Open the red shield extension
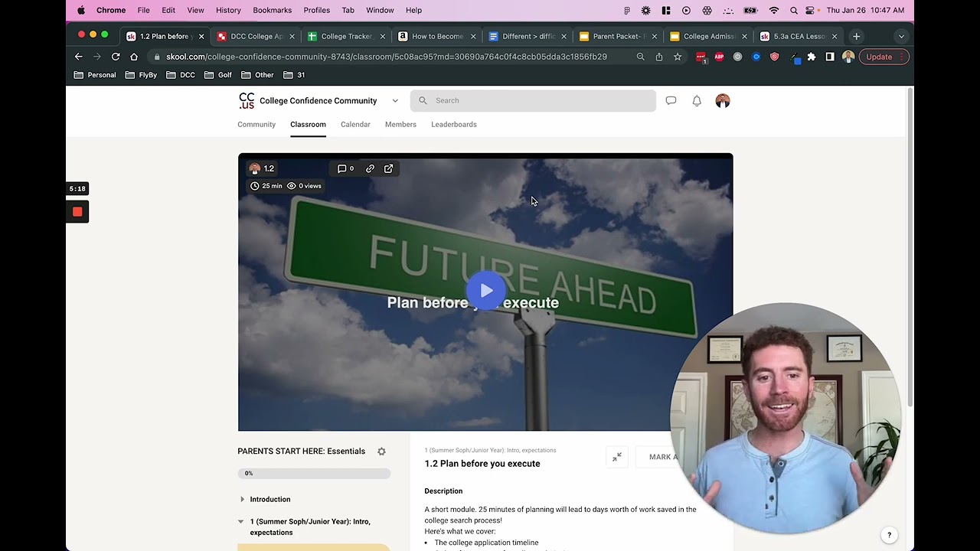Screen dimensions: 980x551 tap(774, 57)
